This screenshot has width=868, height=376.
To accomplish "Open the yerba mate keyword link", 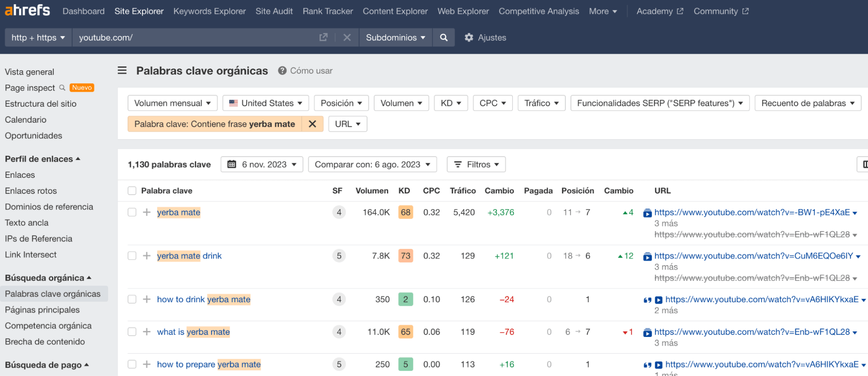I will pos(178,212).
